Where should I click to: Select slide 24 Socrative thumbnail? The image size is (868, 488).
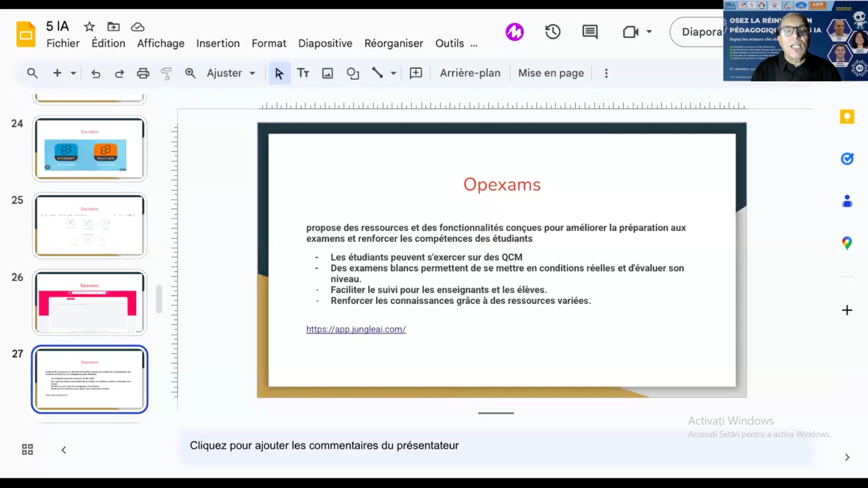click(x=90, y=149)
